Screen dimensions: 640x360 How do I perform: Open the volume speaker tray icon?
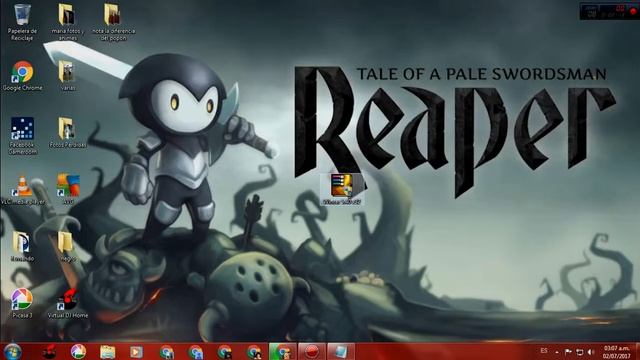591,351
